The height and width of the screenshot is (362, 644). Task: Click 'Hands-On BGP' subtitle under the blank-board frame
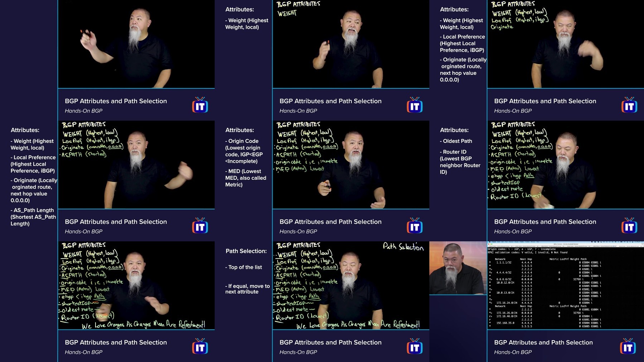point(83,111)
